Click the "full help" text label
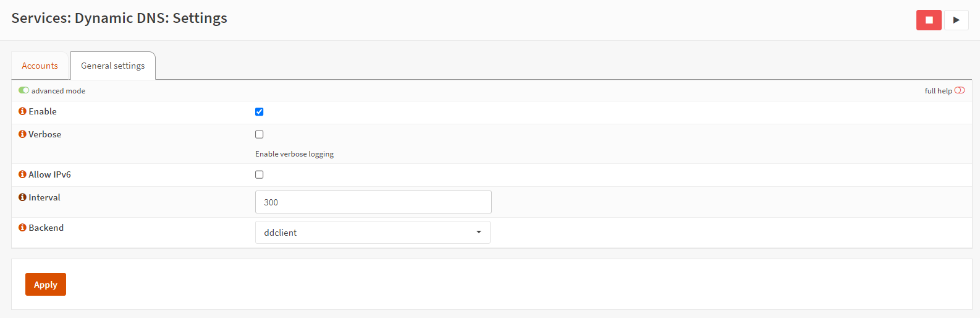The width and height of the screenshot is (980, 318). click(x=938, y=91)
